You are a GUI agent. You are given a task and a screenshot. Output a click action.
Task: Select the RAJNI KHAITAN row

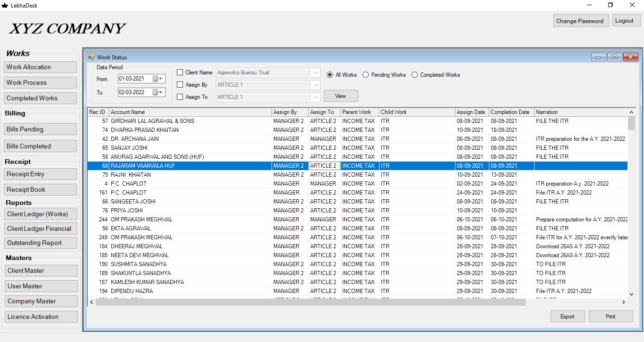pyautogui.click(x=357, y=175)
